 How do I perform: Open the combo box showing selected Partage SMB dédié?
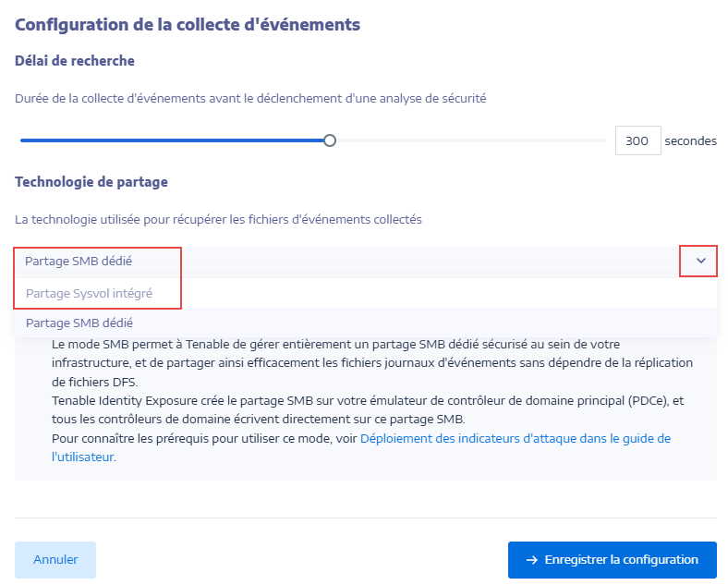[351, 262]
